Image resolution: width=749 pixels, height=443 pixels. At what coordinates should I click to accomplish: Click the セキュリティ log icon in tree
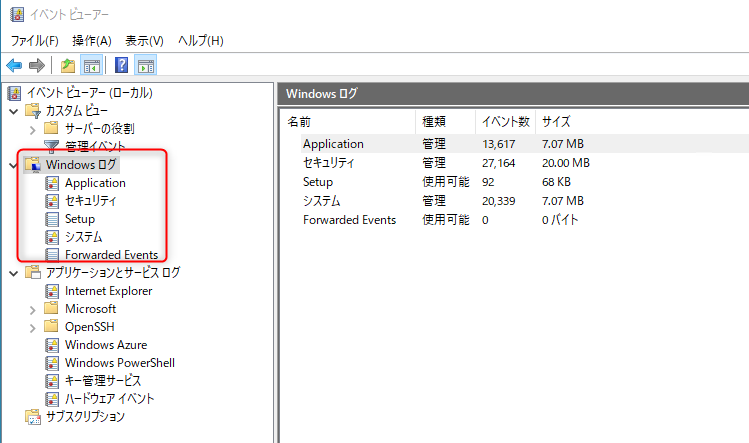coord(52,201)
